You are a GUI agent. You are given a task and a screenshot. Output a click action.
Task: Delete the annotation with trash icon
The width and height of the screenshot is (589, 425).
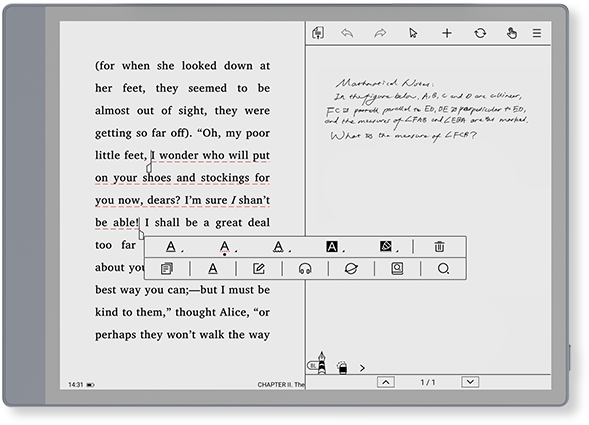pyautogui.click(x=439, y=247)
